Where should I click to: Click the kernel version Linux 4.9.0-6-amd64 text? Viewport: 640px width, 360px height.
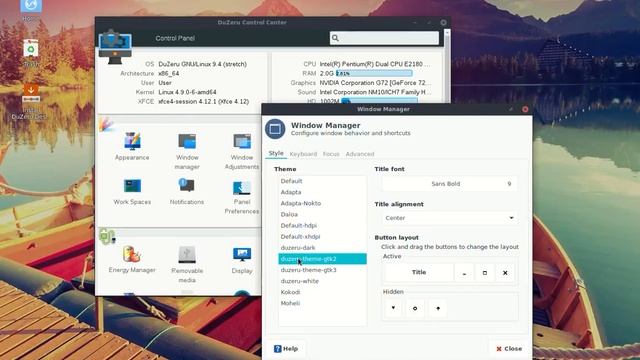point(187,92)
